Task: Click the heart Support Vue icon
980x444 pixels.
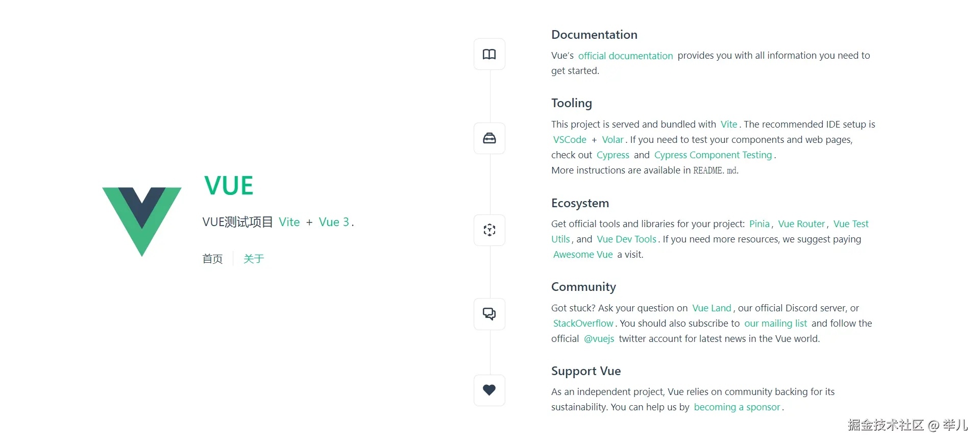Action: (x=489, y=390)
